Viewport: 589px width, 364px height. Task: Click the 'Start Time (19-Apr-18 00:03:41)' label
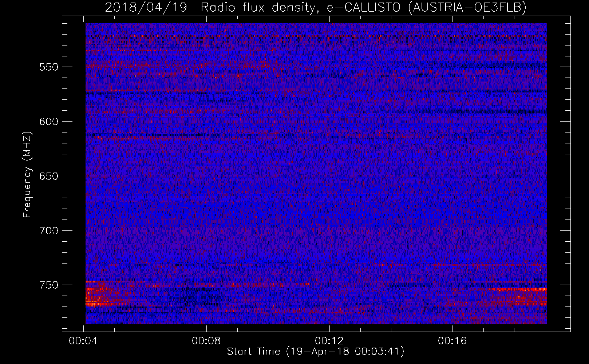point(316,352)
